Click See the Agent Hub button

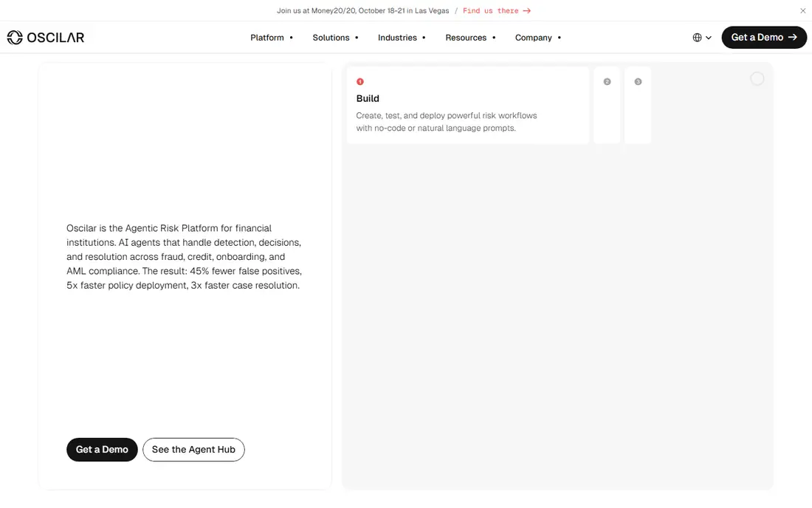pos(193,450)
